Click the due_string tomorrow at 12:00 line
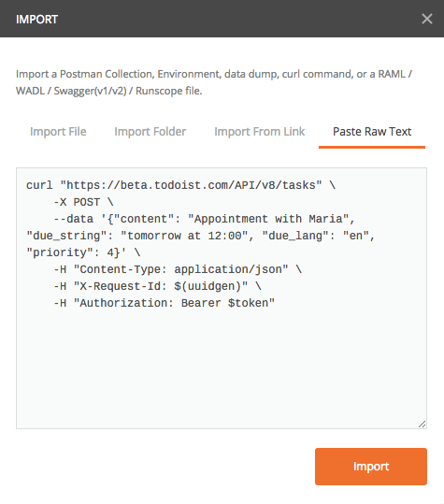Viewport: 444px width, 504px height. pyautogui.click(x=200, y=236)
